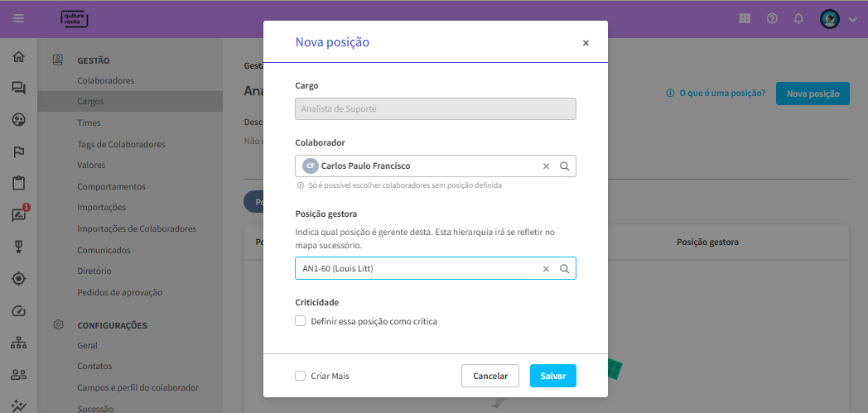Viewport: 868px width, 413px height.
Task: Open the help question mark icon
Action: click(772, 19)
